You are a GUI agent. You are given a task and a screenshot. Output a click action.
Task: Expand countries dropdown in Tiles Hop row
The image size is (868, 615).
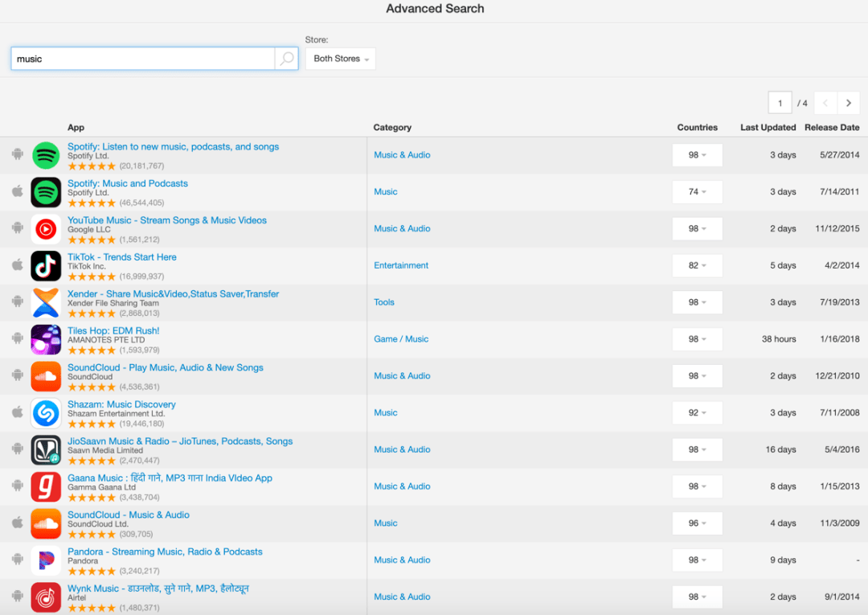tap(697, 338)
